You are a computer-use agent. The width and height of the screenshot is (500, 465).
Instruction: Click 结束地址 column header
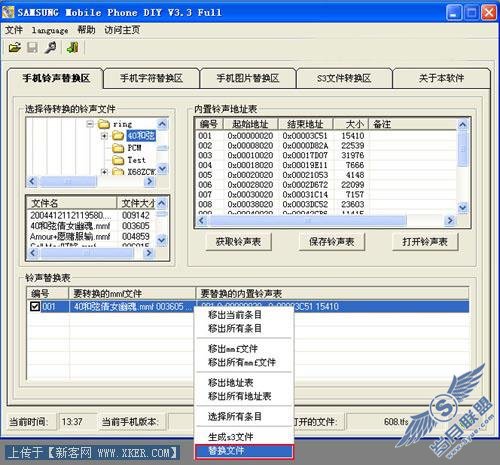pyautogui.click(x=305, y=124)
